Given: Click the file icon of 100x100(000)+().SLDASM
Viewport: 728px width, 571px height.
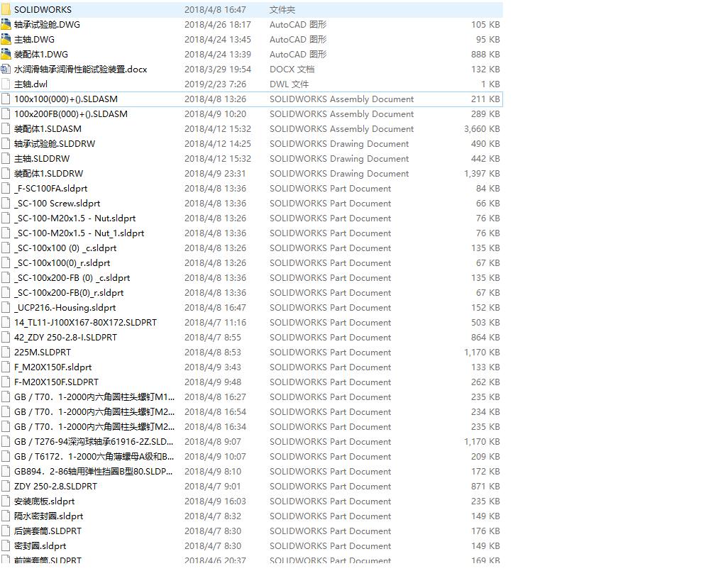Looking at the screenshot, I should [x=6, y=99].
